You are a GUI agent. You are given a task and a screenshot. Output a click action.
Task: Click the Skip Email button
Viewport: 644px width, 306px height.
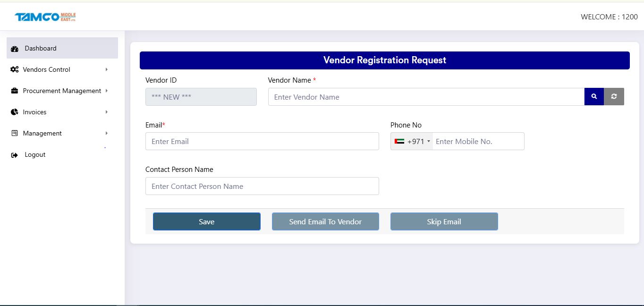point(444,221)
